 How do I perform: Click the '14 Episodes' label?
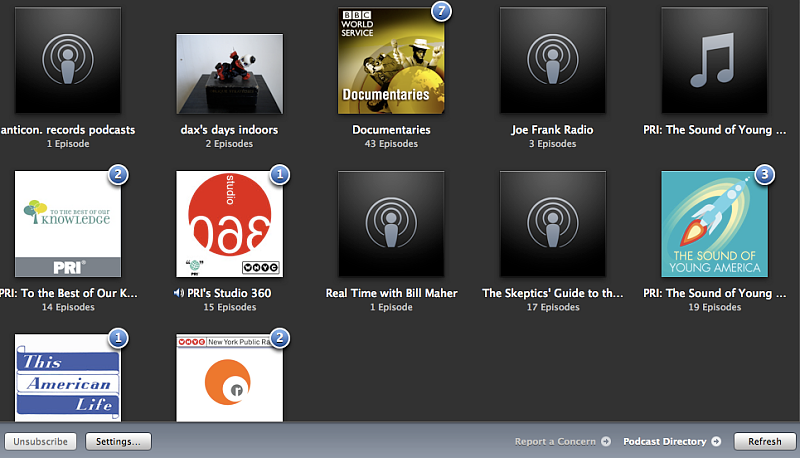click(68, 307)
